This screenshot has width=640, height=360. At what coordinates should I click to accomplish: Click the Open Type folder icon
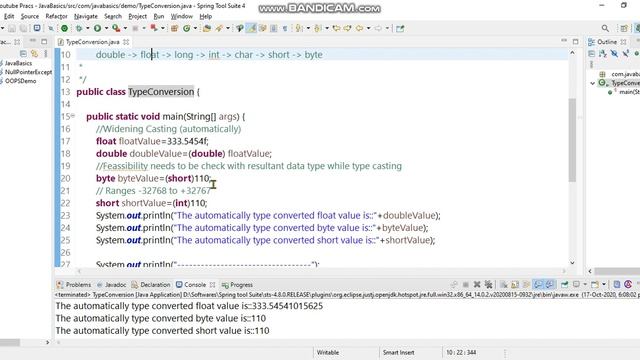coord(207,28)
